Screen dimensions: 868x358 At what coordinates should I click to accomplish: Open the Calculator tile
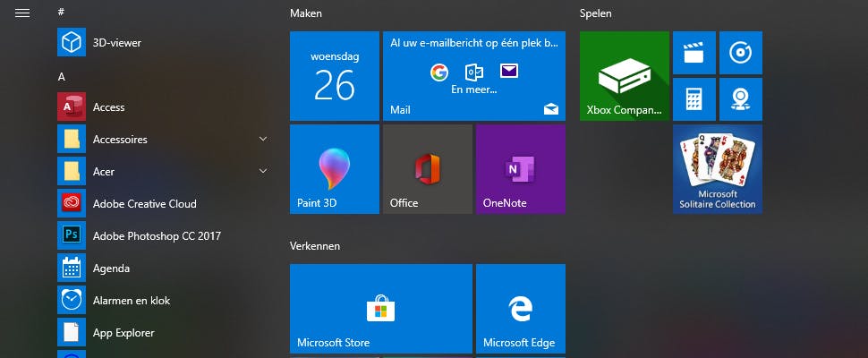pos(694,99)
